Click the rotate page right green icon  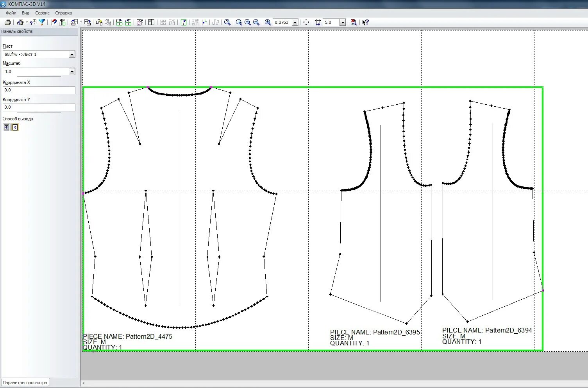(128, 22)
